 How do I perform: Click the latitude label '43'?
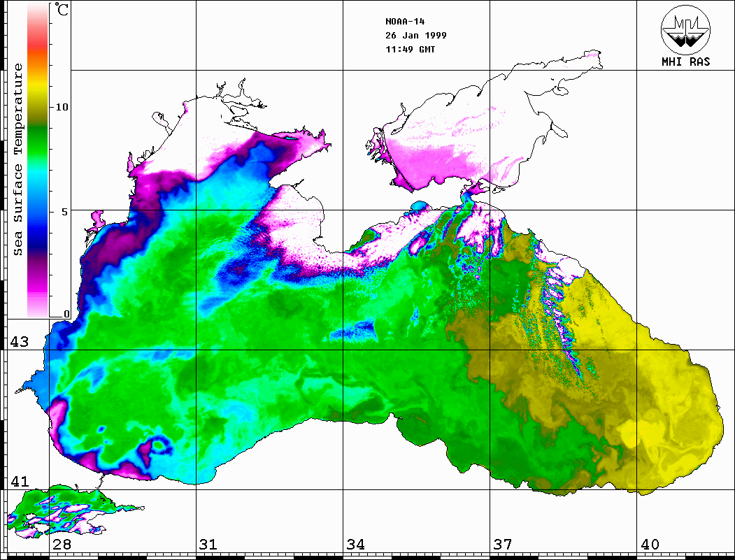[x=20, y=342]
